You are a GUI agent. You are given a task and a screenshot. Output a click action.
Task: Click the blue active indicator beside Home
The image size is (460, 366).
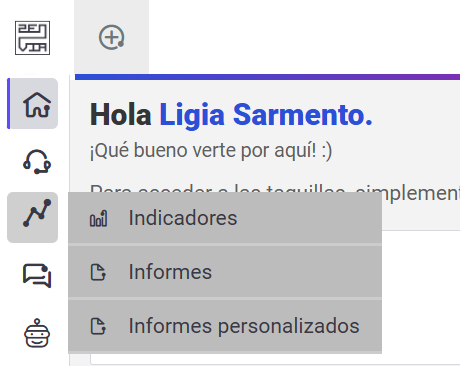(8, 103)
